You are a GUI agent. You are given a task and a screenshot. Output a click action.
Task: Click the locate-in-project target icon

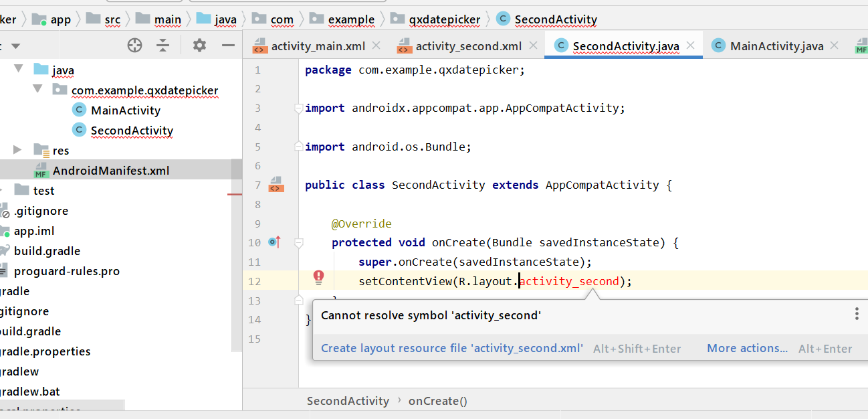(135, 46)
